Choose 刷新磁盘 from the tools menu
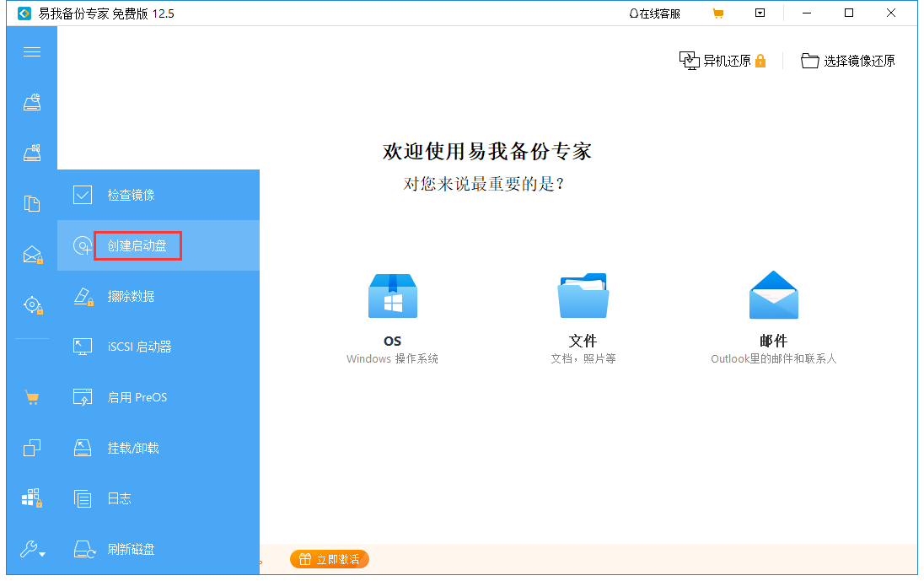 [158, 549]
